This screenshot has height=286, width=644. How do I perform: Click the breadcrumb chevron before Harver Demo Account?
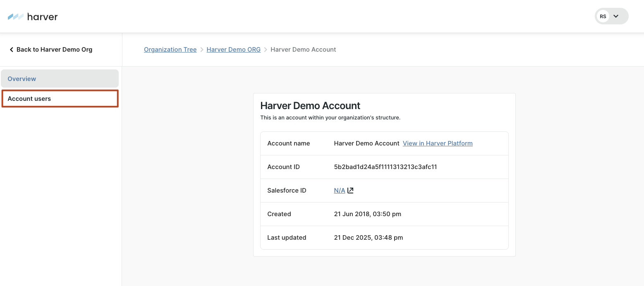click(x=266, y=50)
